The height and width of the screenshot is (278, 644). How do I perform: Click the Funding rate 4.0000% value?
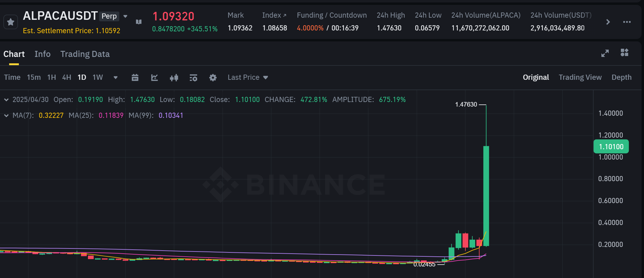(x=310, y=28)
